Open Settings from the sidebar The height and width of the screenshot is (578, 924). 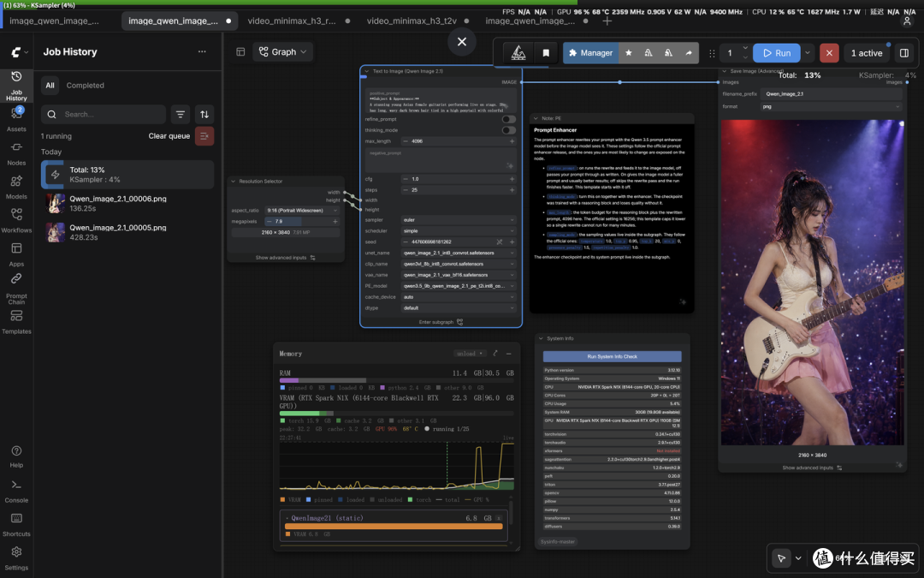point(16,557)
